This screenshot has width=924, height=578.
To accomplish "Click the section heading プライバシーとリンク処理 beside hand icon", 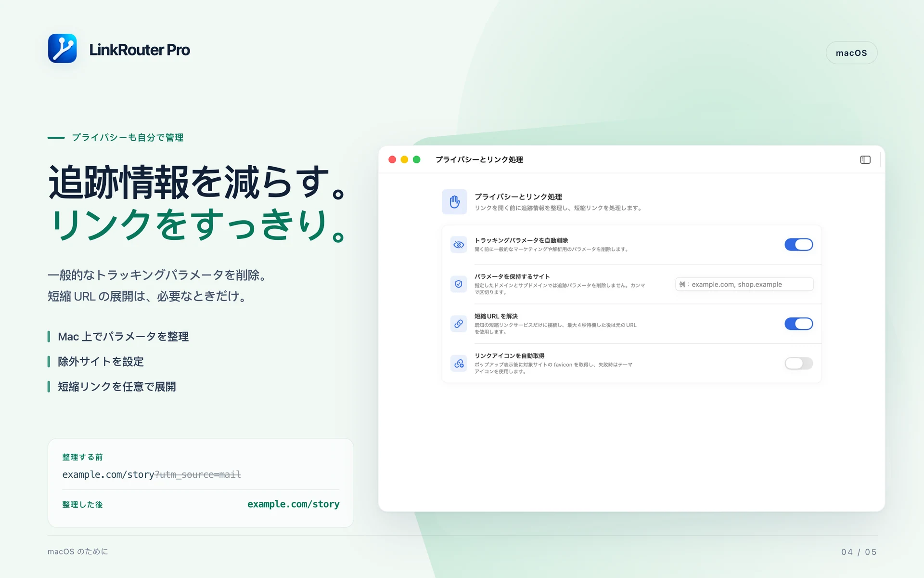I will [x=518, y=197].
